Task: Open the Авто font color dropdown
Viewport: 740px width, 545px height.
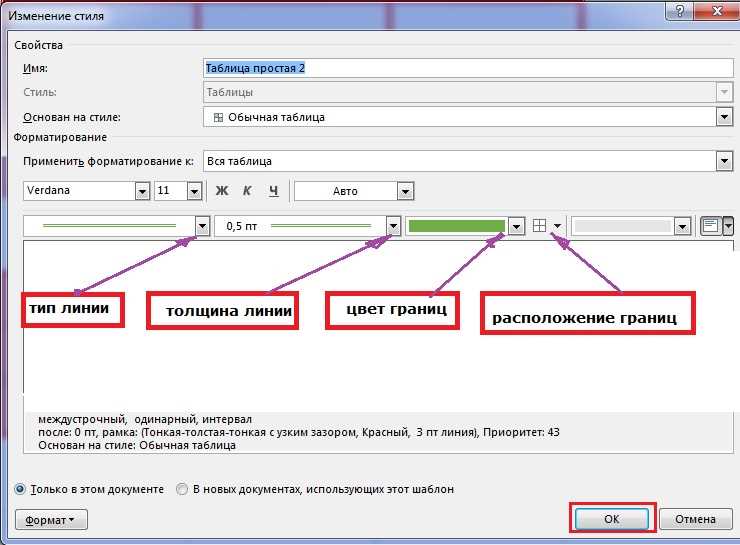Action: point(405,192)
